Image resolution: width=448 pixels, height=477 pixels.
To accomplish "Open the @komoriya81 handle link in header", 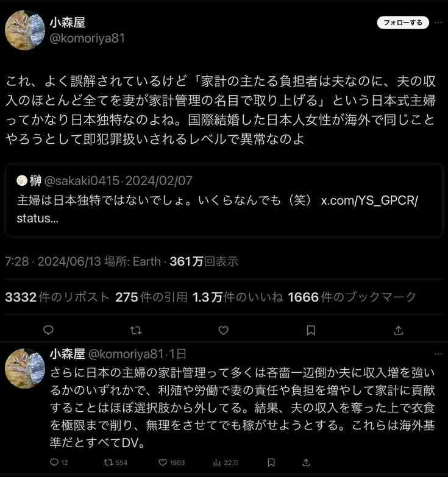I will coord(87,38).
